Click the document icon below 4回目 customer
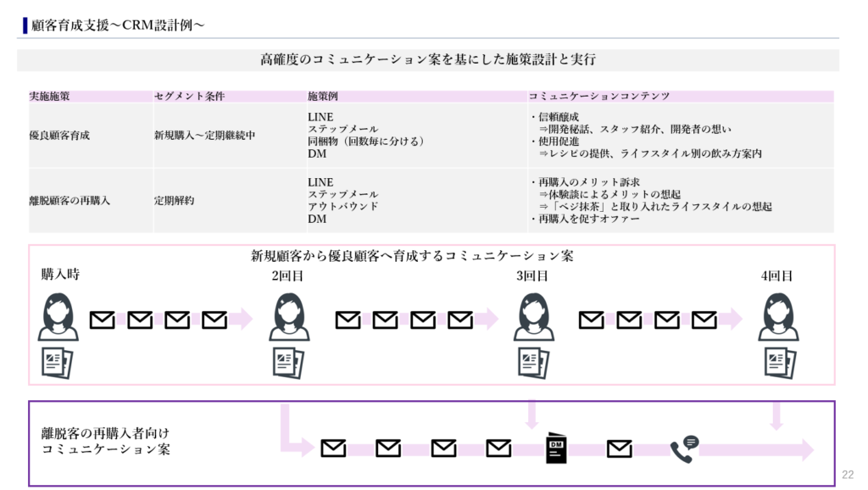Image resolution: width=868 pixels, height=490 pixels. click(x=776, y=362)
